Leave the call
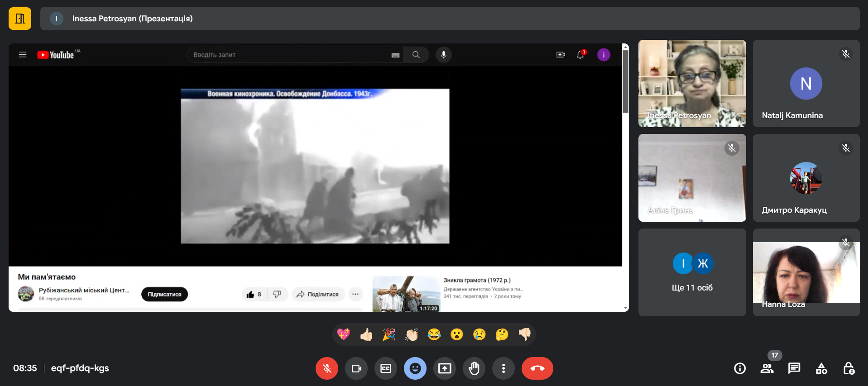The image size is (868, 386). [537, 368]
